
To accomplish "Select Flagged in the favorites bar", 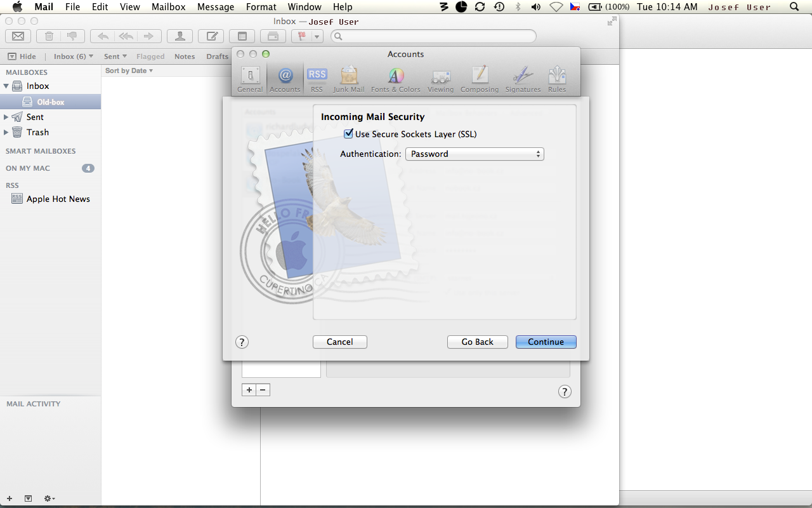I will [150, 57].
